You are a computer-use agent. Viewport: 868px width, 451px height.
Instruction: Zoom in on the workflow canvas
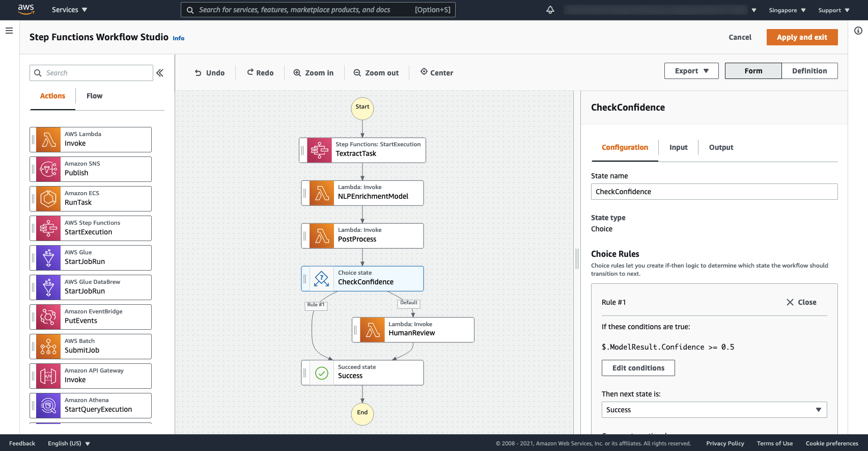(x=314, y=73)
